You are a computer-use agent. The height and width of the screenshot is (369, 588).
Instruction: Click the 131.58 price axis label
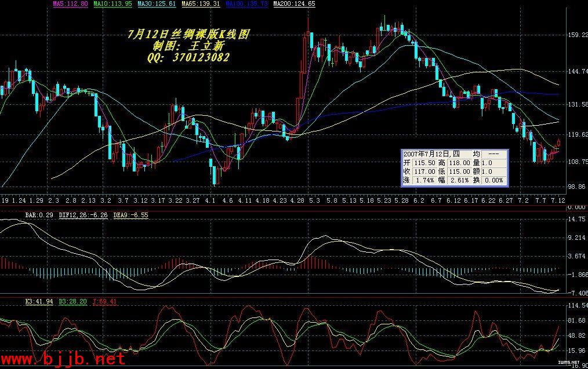[x=578, y=104]
